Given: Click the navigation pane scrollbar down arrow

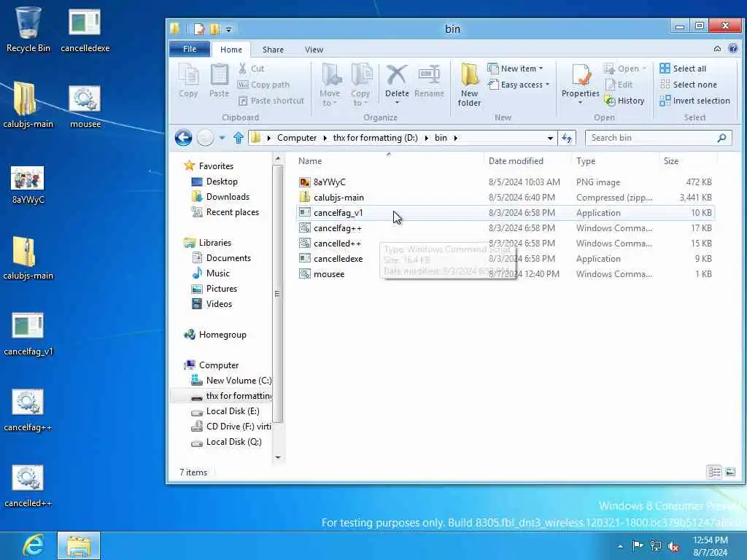Looking at the screenshot, I should 278,458.
